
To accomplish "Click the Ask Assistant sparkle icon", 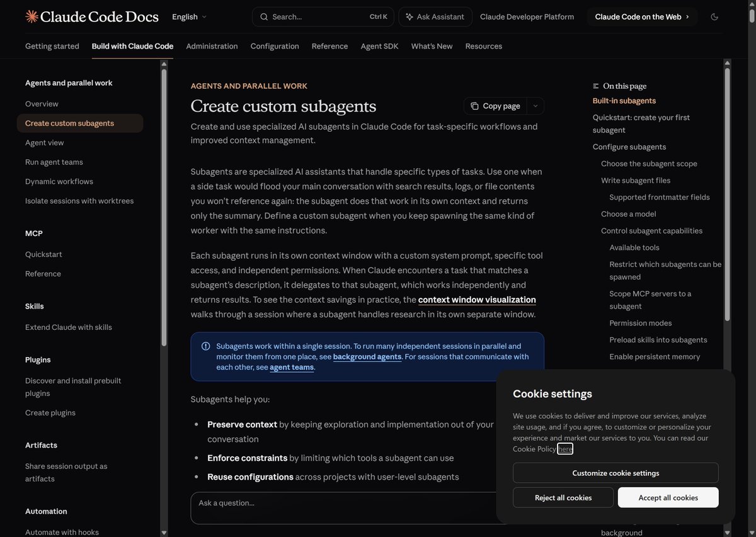I will pos(409,17).
